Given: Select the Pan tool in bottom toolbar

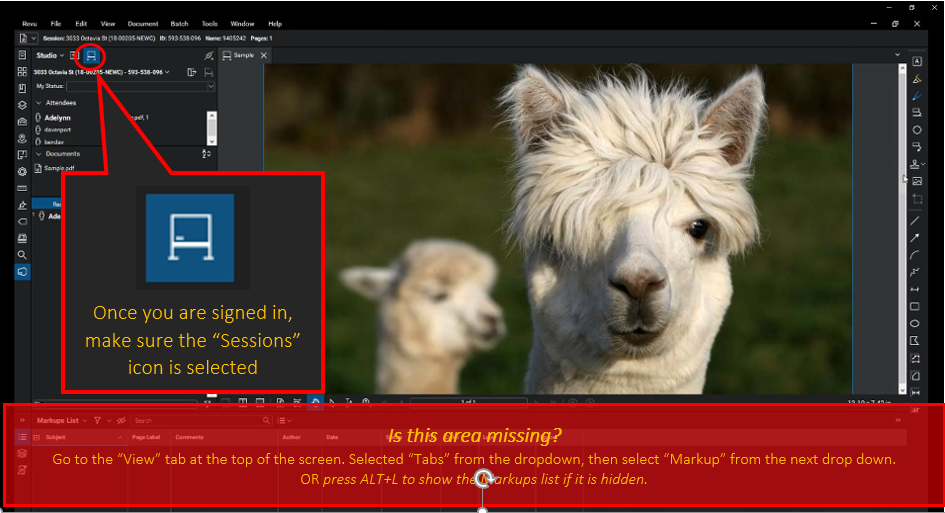Looking at the screenshot, I should coord(315,401).
